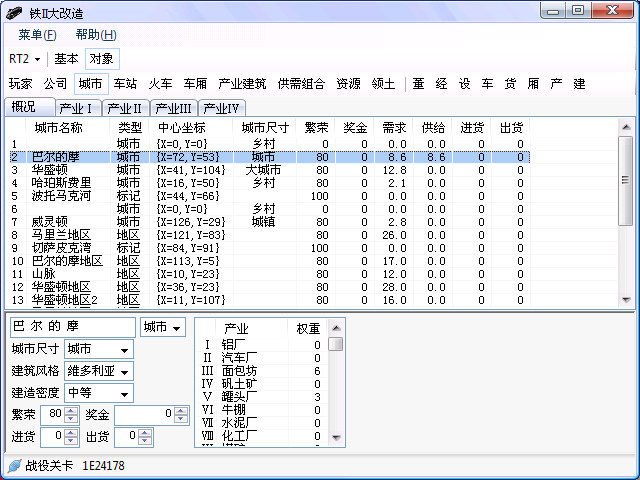Click the 货 toolbar button
This screenshot has height=480, width=640.
[x=510, y=84]
